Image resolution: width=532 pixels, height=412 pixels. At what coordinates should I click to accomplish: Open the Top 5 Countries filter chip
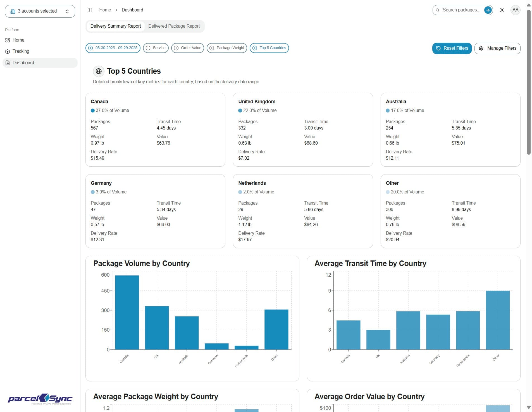(x=269, y=48)
